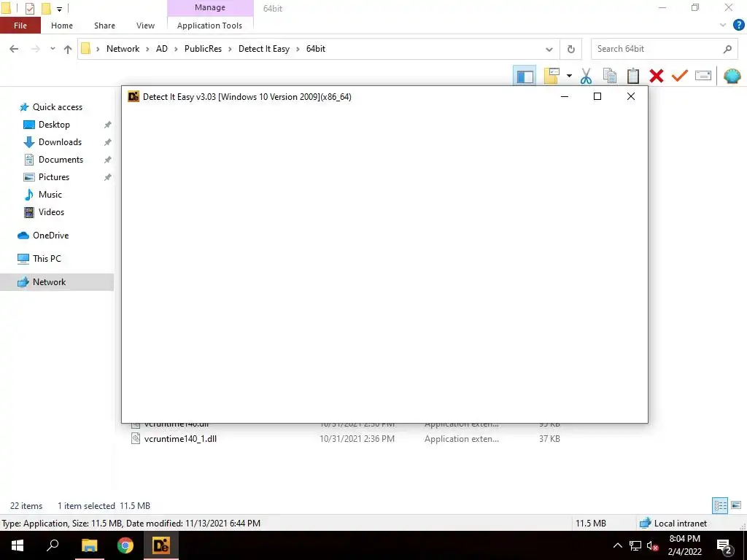Refresh the 64bit folder
747x560 pixels.
(x=570, y=49)
